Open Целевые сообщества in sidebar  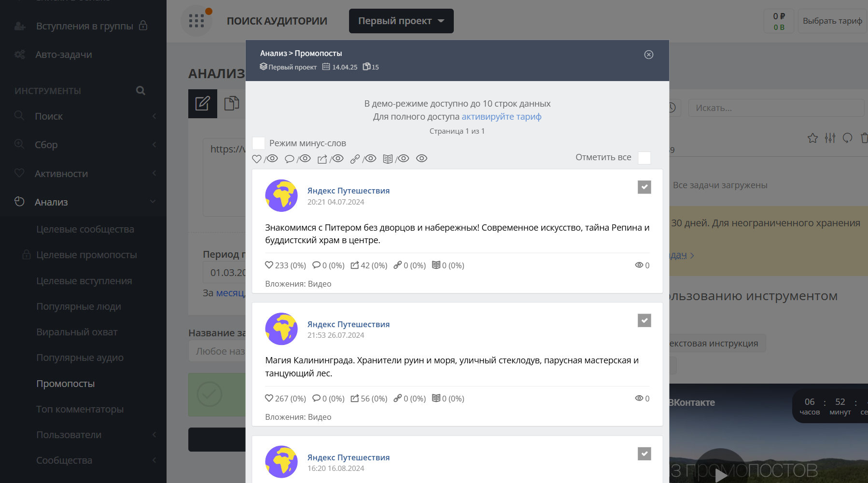(85, 229)
